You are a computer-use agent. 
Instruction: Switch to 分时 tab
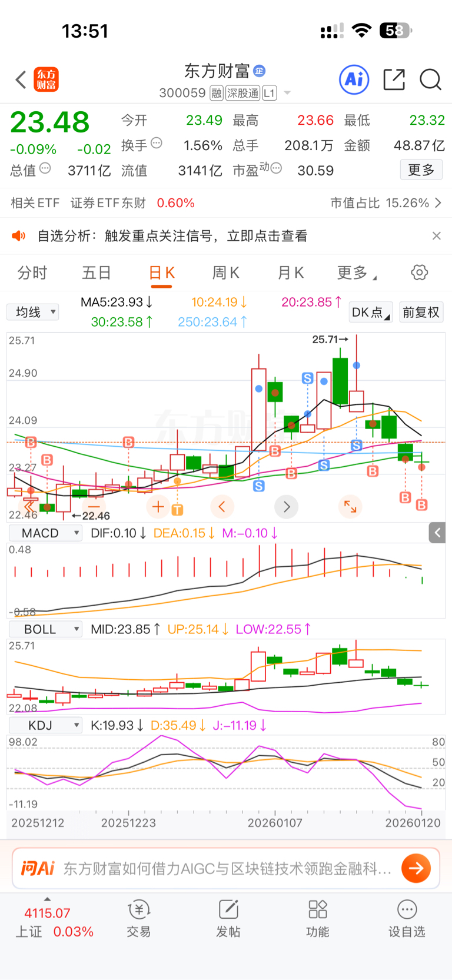click(32, 273)
